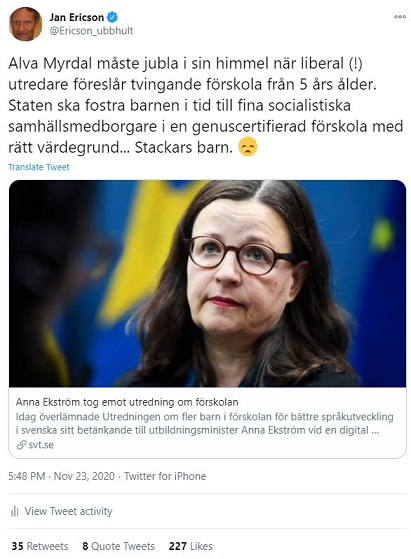Click Jan Ericson's profile avatar
411x559 pixels.
pyautogui.click(x=25, y=24)
